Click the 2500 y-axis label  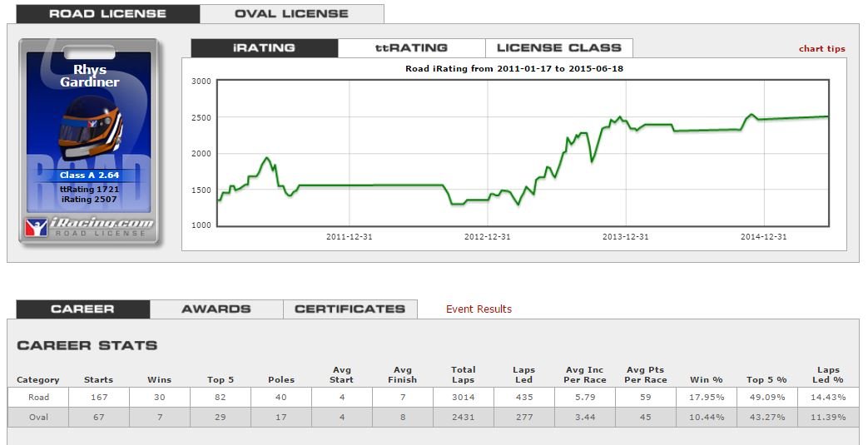click(x=201, y=118)
